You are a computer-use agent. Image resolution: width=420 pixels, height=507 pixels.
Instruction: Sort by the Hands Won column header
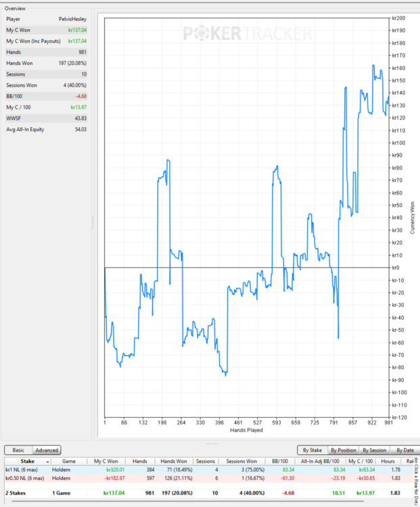[174, 462]
